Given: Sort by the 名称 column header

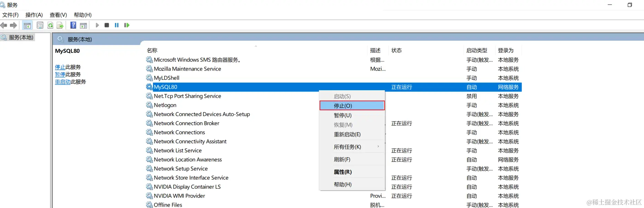Looking at the screenshot, I should pyautogui.click(x=152, y=50).
